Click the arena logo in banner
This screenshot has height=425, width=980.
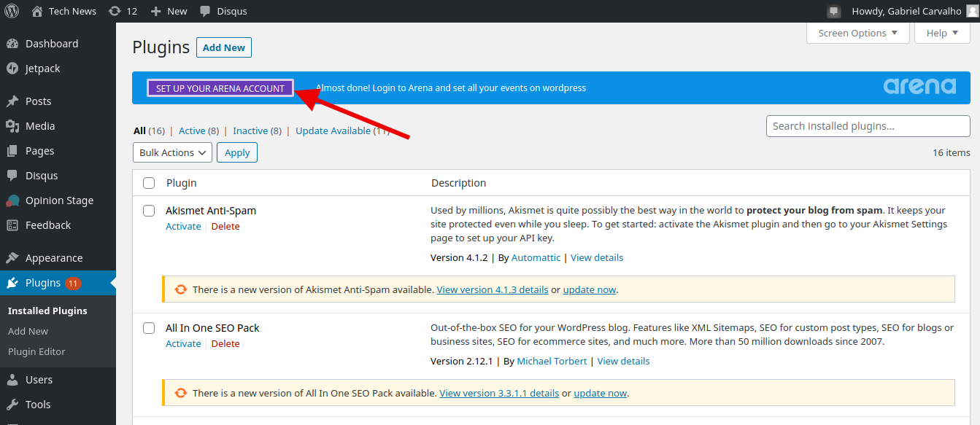(919, 87)
